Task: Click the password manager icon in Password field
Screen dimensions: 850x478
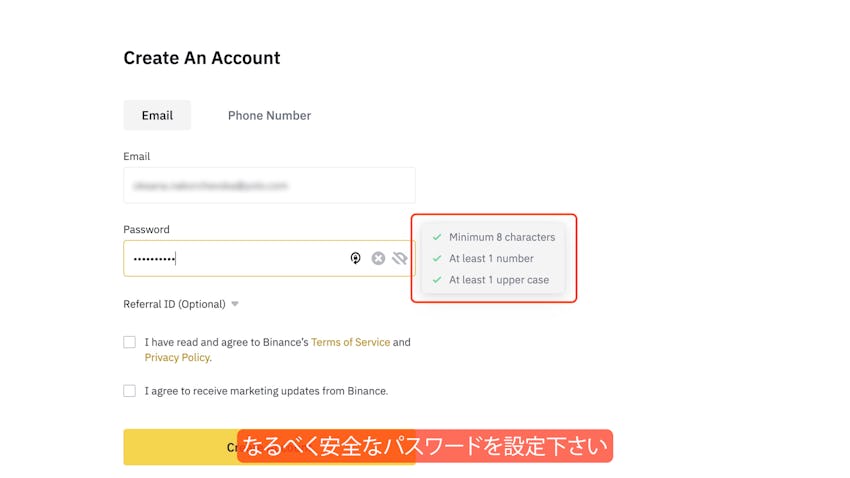Action: 355,258
